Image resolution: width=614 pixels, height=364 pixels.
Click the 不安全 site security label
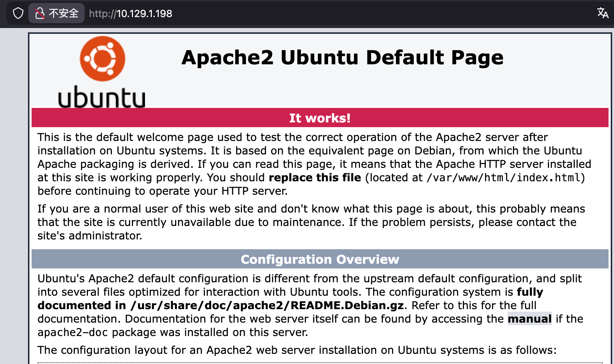click(64, 13)
